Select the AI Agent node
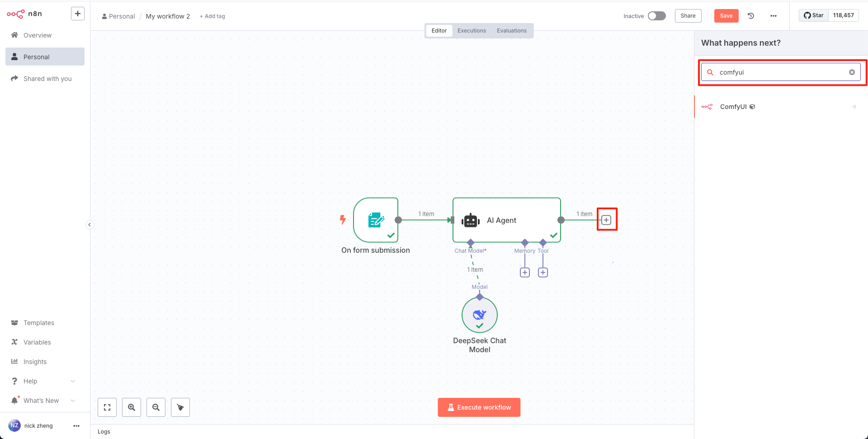Image resolution: width=868 pixels, height=439 pixels. pos(507,220)
